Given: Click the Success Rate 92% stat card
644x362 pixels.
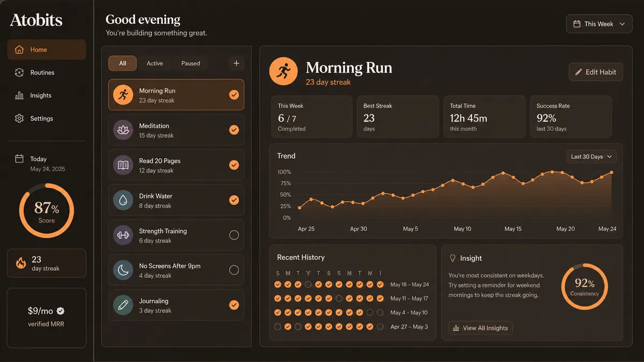Looking at the screenshot, I should pyautogui.click(x=571, y=117).
